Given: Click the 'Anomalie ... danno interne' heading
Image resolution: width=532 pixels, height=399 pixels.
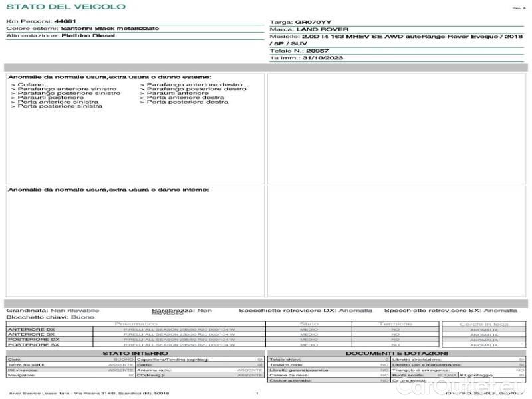Looking at the screenshot, I should [108, 190].
